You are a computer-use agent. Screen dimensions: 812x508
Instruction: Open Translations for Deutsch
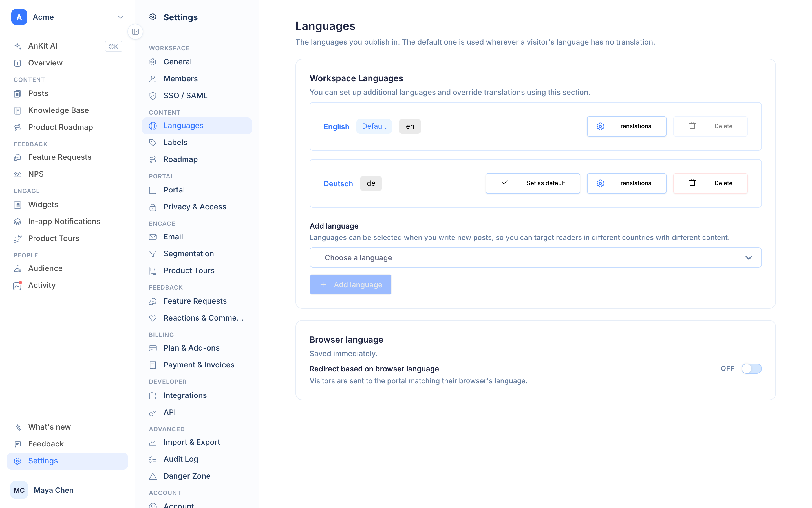pos(626,183)
